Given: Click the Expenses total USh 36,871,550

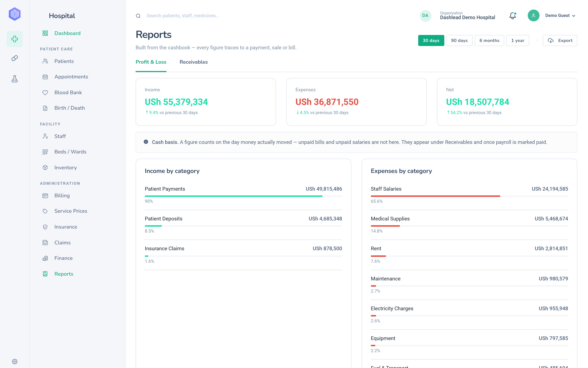Looking at the screenshot, I should pos(327,102).
